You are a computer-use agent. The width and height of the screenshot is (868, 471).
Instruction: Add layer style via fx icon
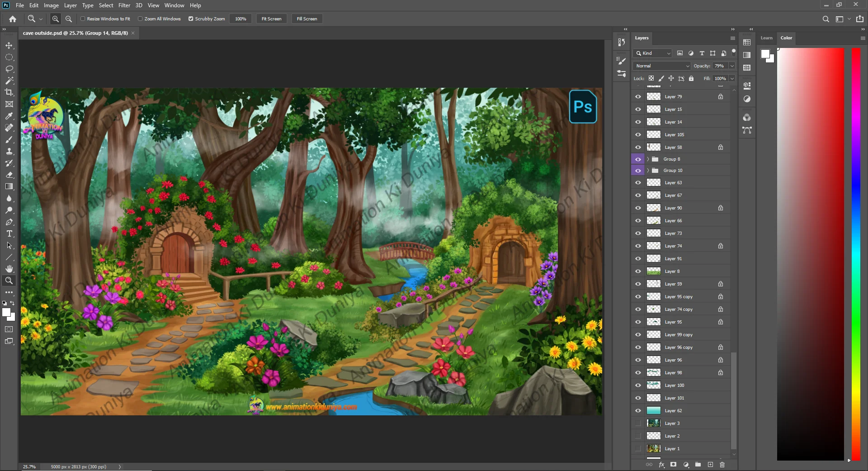point(661,465)
